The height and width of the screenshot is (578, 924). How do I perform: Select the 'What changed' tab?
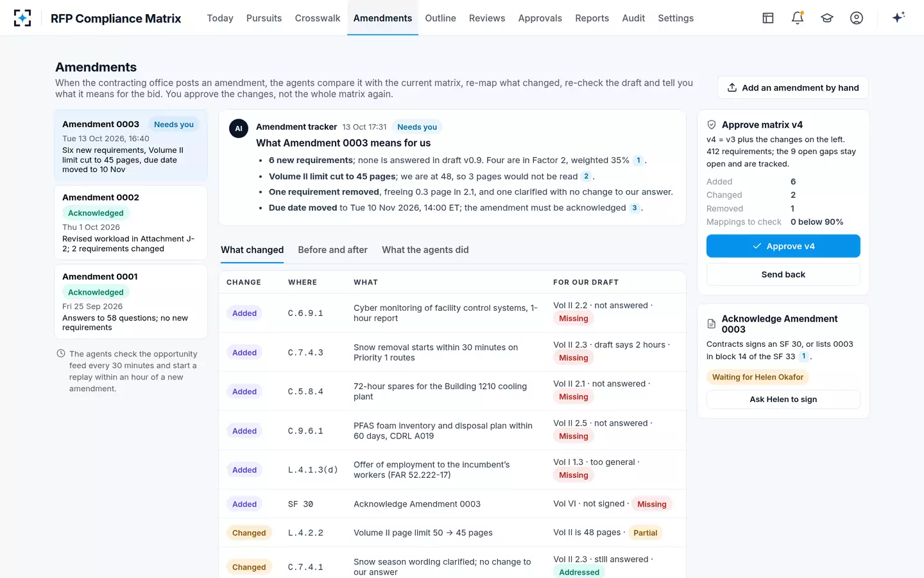click(x=252, y=250)
